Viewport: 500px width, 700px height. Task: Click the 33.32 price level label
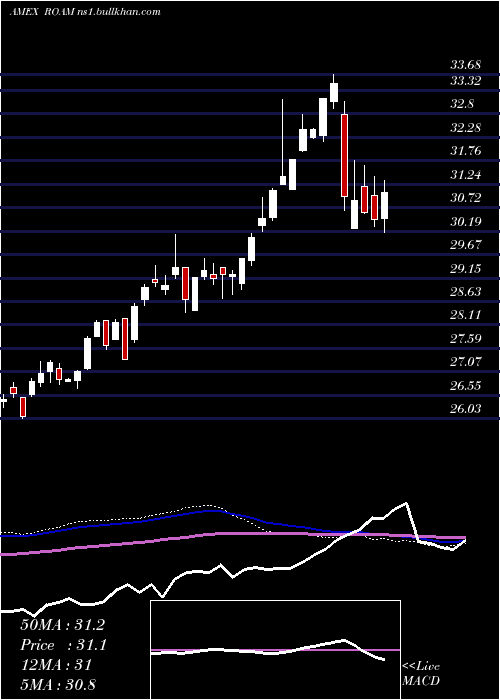(466, 81)
